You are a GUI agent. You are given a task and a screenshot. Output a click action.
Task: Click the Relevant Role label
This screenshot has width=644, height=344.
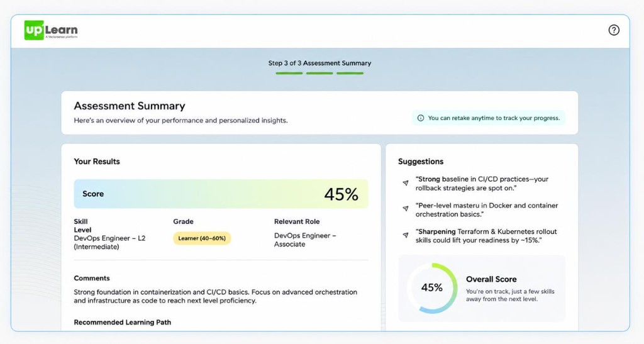pyautogui.click(x=297, y=221)
